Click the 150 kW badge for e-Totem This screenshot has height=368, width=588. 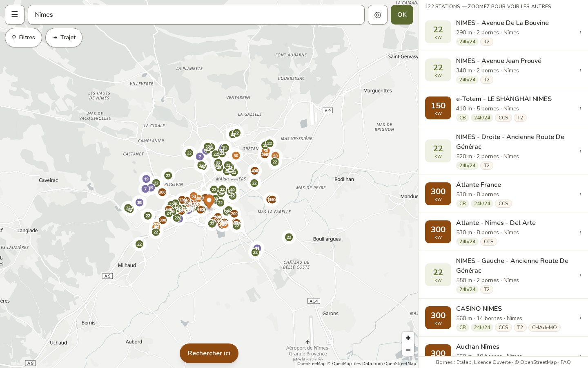[438, 108]
